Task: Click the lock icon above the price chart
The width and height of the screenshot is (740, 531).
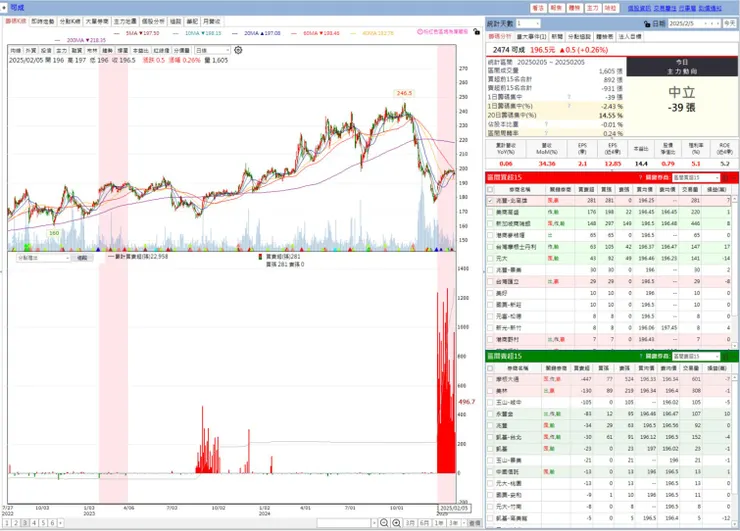Action: [x=477, y=32]
